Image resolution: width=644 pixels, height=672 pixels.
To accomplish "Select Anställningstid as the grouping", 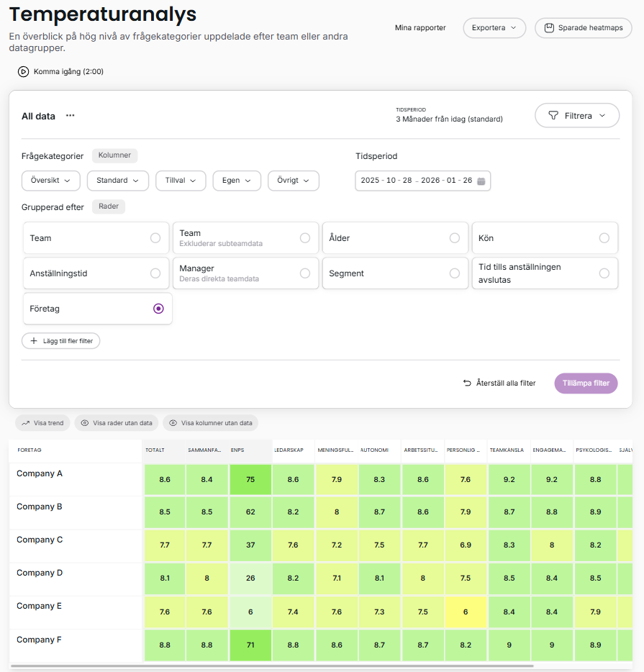I will [x=155, y=273].
